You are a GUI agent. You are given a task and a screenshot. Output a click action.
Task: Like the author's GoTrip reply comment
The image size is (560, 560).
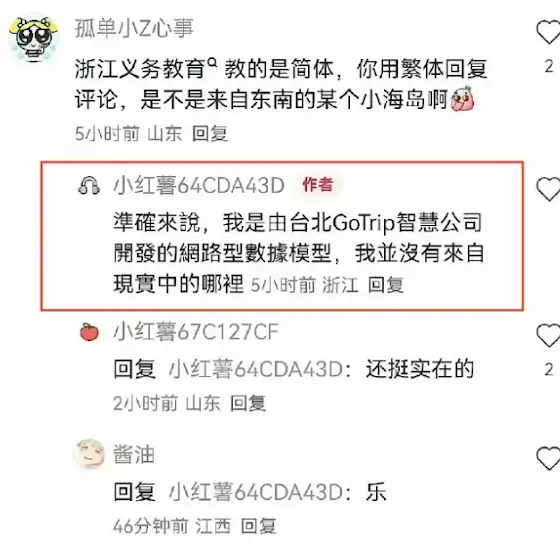pyautogui.click(x=548, y=189)
